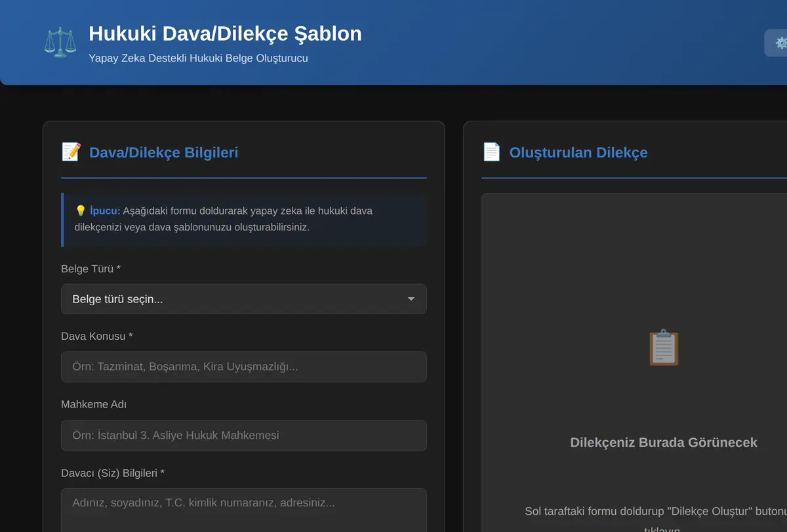
Task: Click the Dilekçeniz Burada Görünecek text
Action: tap(664, 443)
